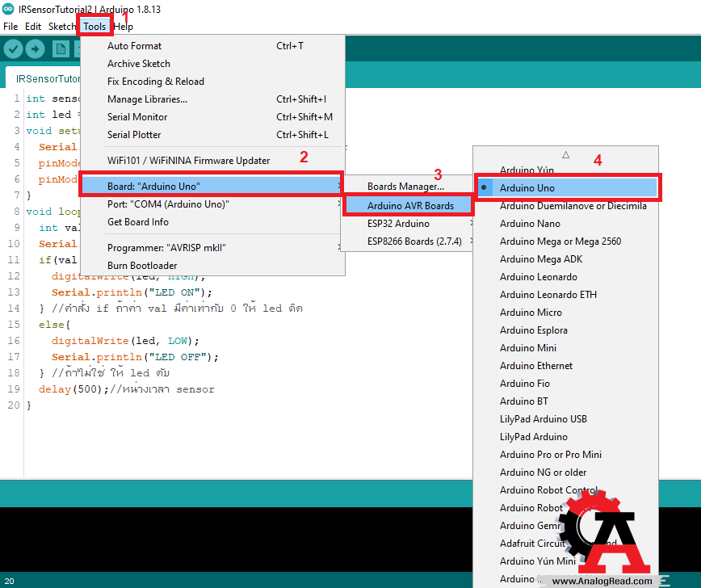Choose Auto Format in Tools menu
This screenshot has width=701, height=588.
pyautogui.click(x=212, y=45)
